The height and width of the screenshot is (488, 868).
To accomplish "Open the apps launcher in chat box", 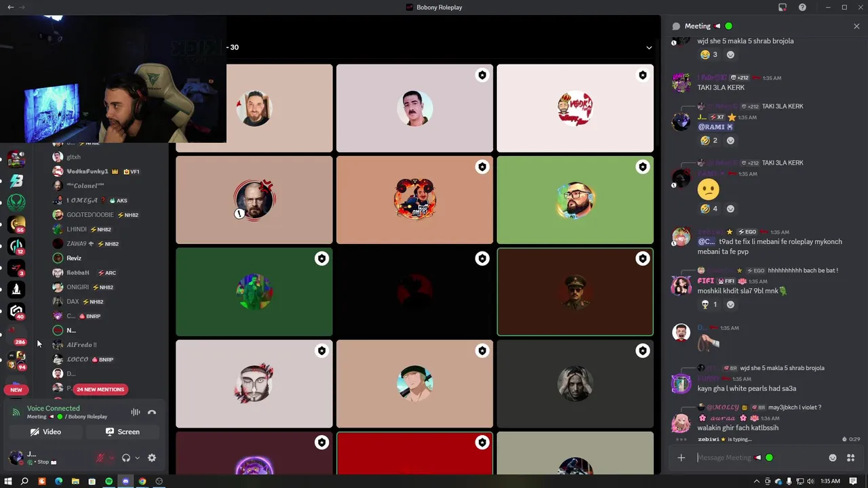I will click(850, 457).
